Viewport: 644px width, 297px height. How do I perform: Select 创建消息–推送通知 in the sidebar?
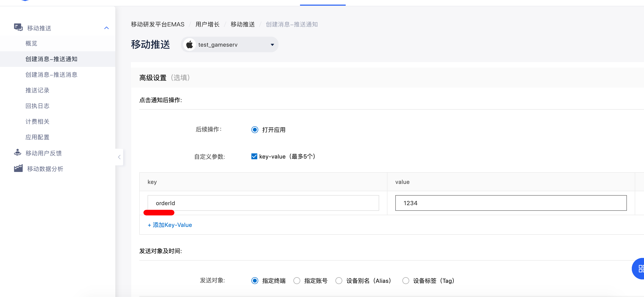click(x=51, y=59)
